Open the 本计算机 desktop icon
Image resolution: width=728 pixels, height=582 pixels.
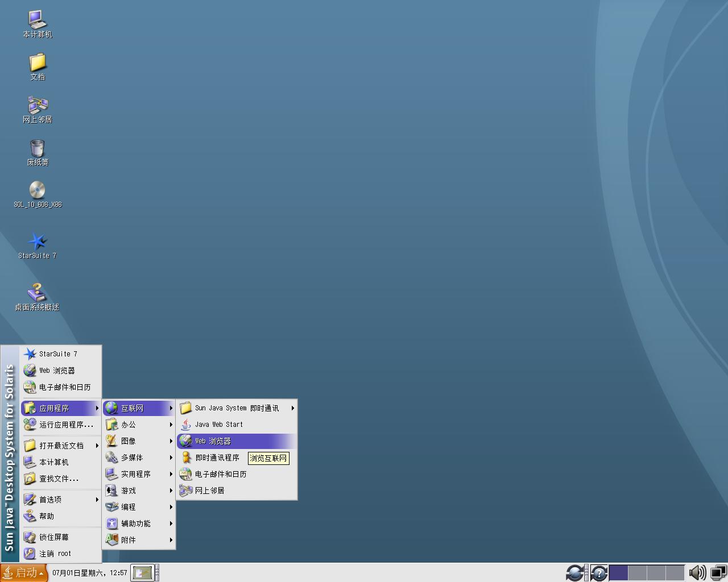click(x=38, y=24)
